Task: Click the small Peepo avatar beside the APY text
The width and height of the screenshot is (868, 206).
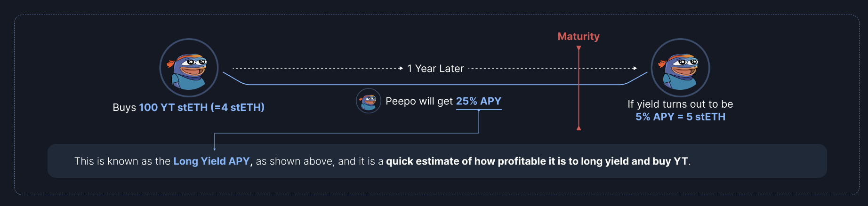Action: point(369,101)
